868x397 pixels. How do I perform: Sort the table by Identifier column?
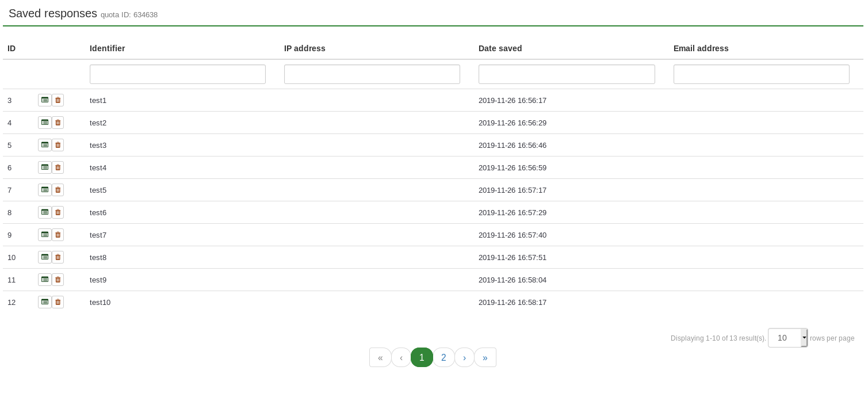(108, 48)
